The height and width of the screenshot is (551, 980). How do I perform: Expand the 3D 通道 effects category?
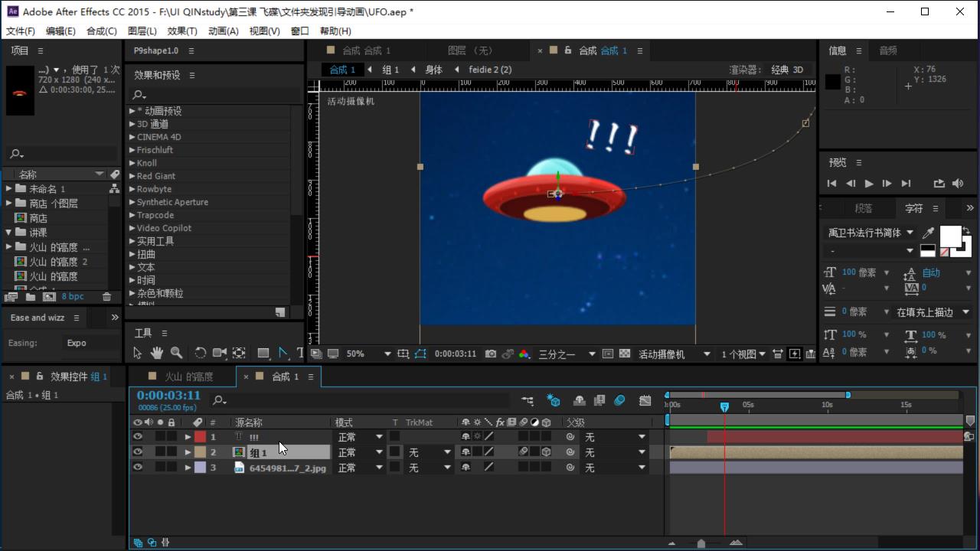(132, 124)
